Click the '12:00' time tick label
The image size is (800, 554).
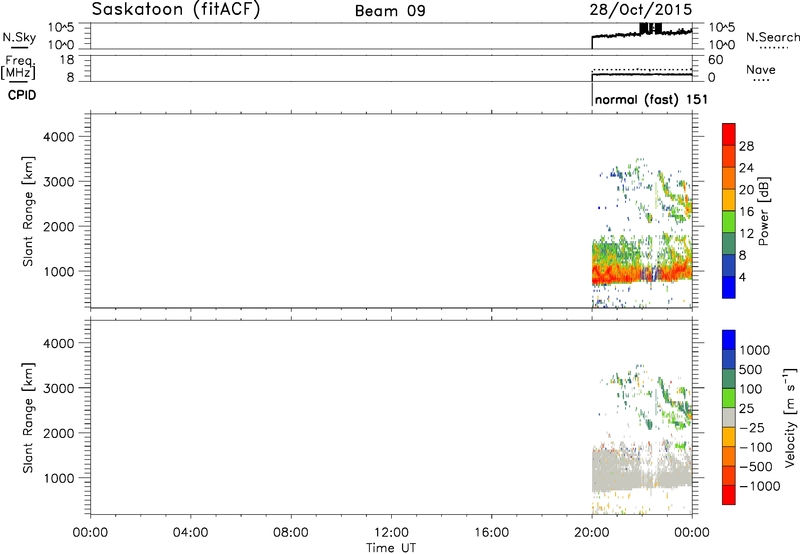pyautogui.click(x=391, y=533)
